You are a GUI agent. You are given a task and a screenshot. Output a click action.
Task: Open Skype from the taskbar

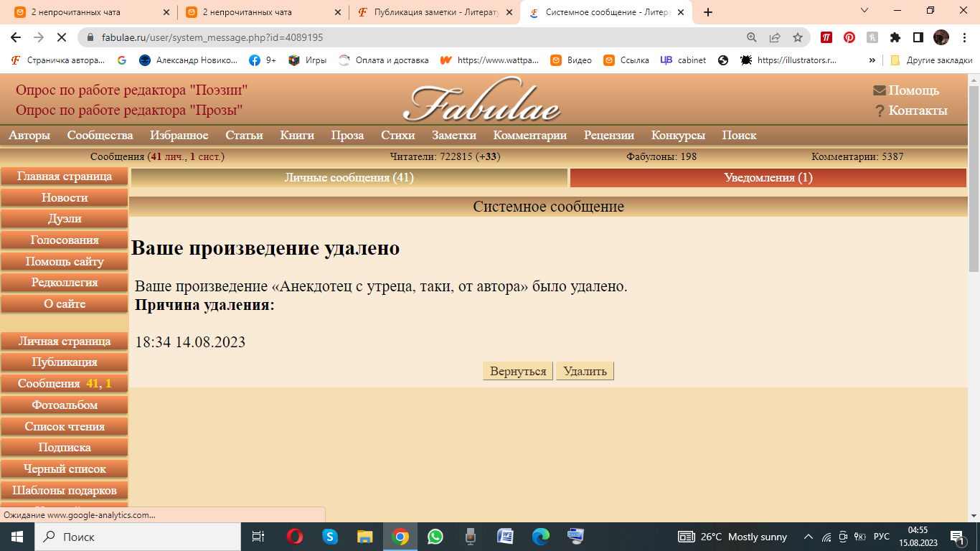[x=330, y=537]
